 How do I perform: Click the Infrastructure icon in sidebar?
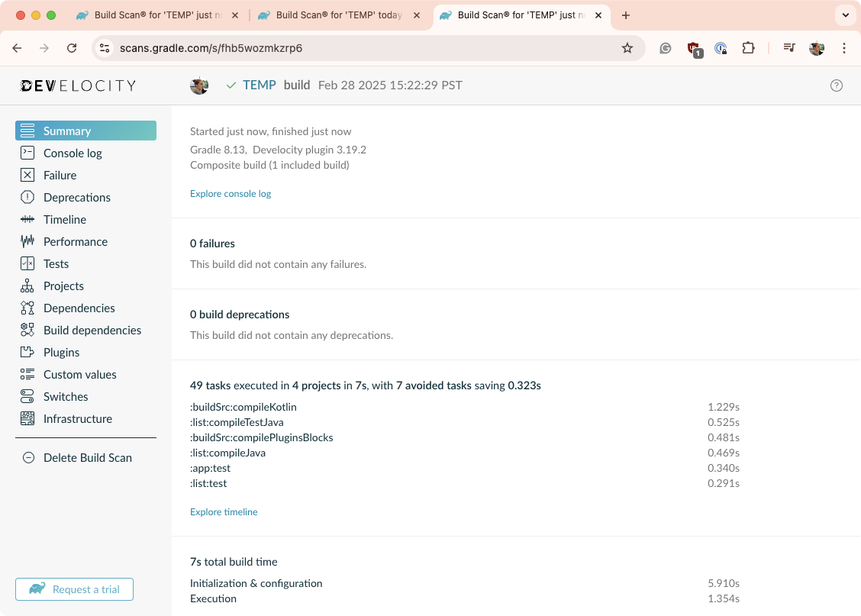(x=27, y=419)
